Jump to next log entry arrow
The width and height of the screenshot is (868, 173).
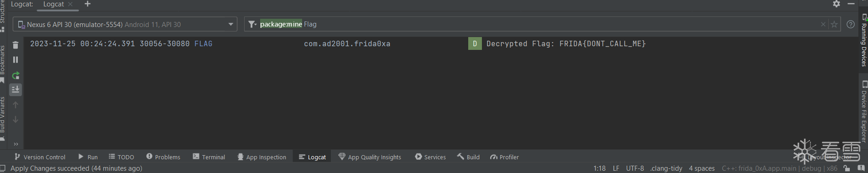coord(16,119)
